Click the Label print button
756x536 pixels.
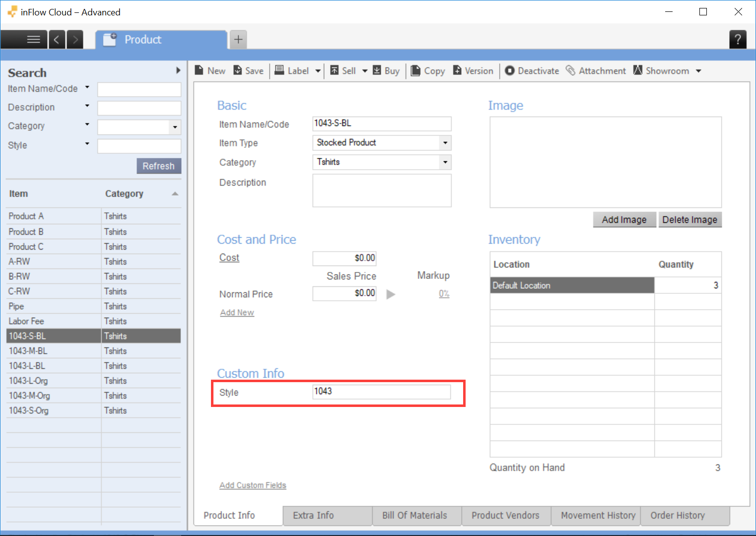click(292, 70)
